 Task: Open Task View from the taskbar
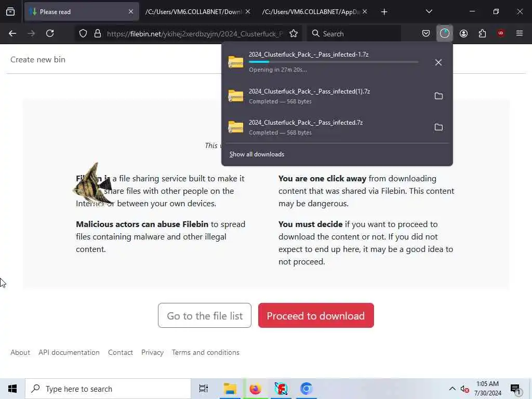pyautogui.click(x=204, y=389)
